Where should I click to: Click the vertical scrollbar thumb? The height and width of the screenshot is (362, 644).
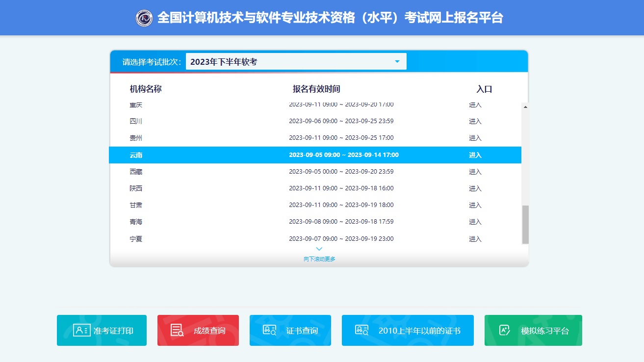point(525,224)
